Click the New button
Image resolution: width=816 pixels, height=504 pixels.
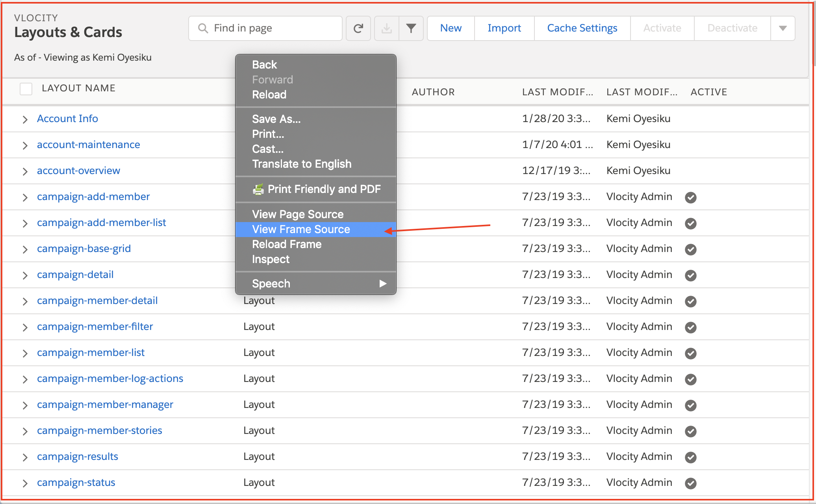click(451, 28)
